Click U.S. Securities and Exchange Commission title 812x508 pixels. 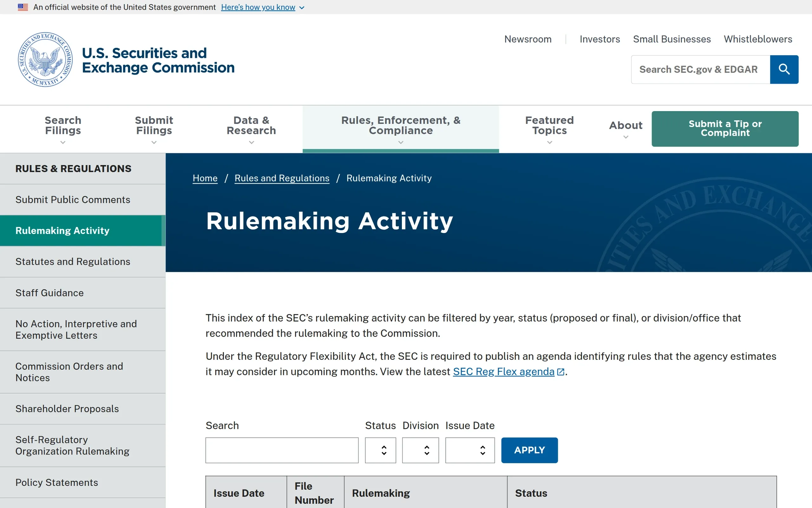coord(158,60)
